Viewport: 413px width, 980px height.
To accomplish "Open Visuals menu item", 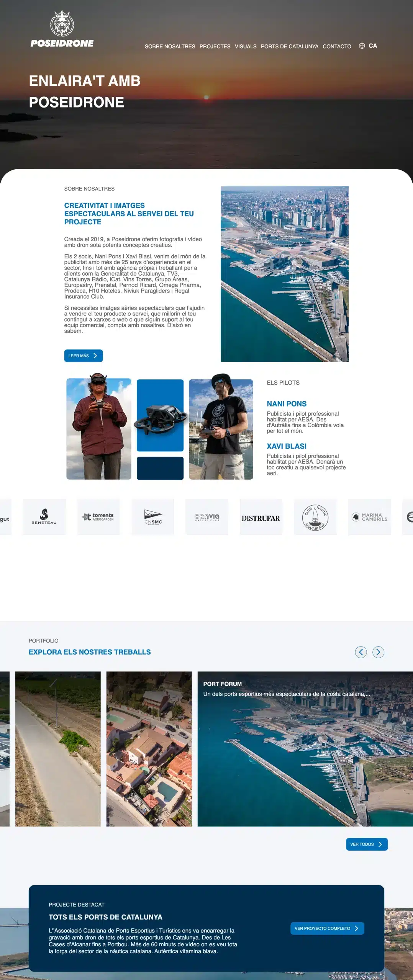I will point(246,46).
